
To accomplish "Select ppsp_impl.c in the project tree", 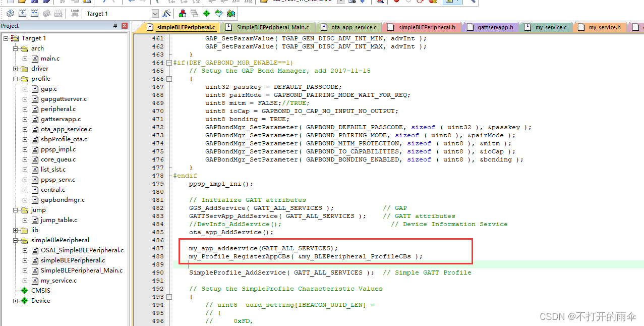I will (x=58, y=149).
